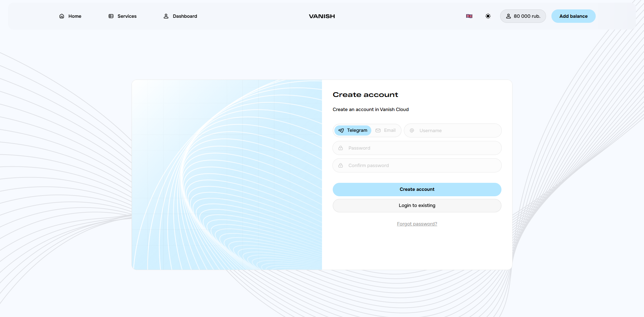The image size is (644, 317).
Task: Click the lock icon in Password field
Action: tap(341, 148)
